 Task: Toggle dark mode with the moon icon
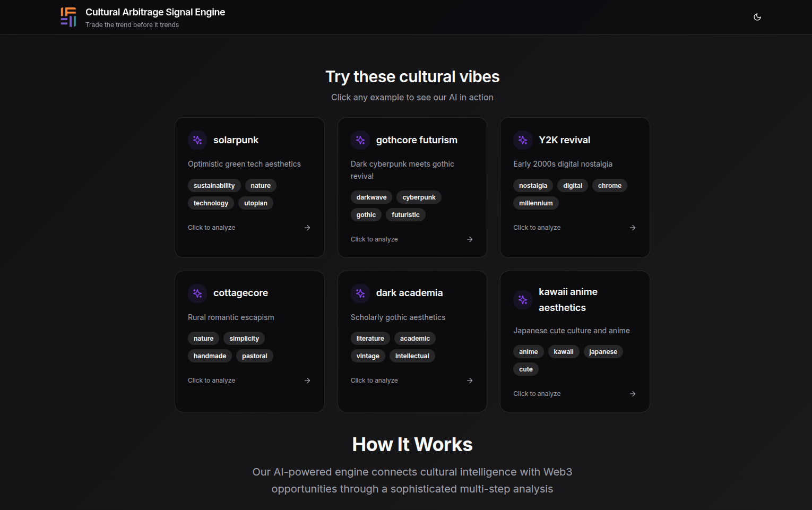point(757,17)
